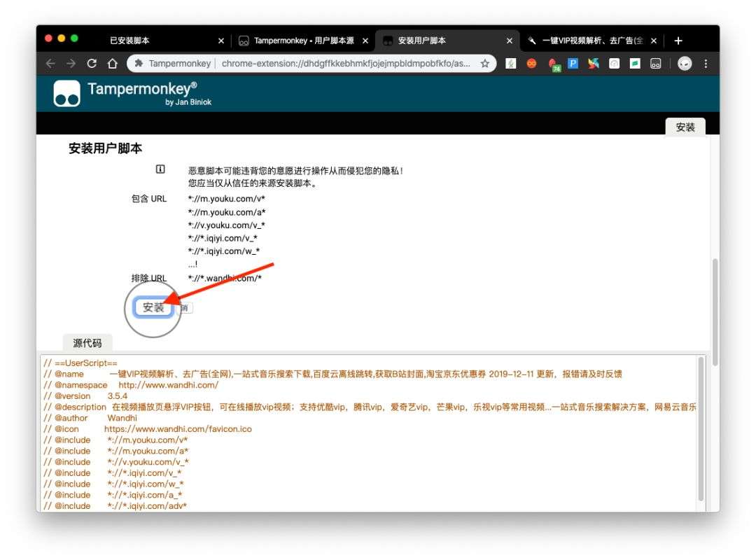The height and width of the screenshot is (560, 756).
Task: Click the browser forward arrow
Action: click(x=71, y=63)
